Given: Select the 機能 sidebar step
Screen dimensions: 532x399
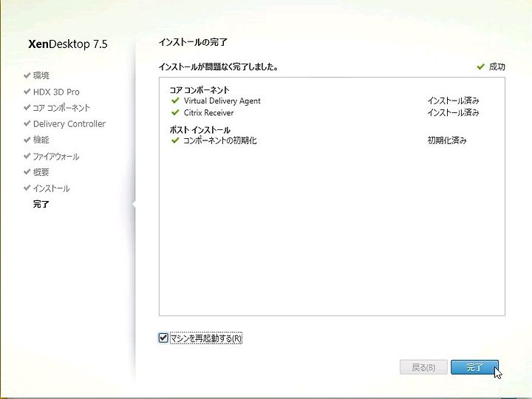Looking at the screenshot, I should tap(41, 140).
